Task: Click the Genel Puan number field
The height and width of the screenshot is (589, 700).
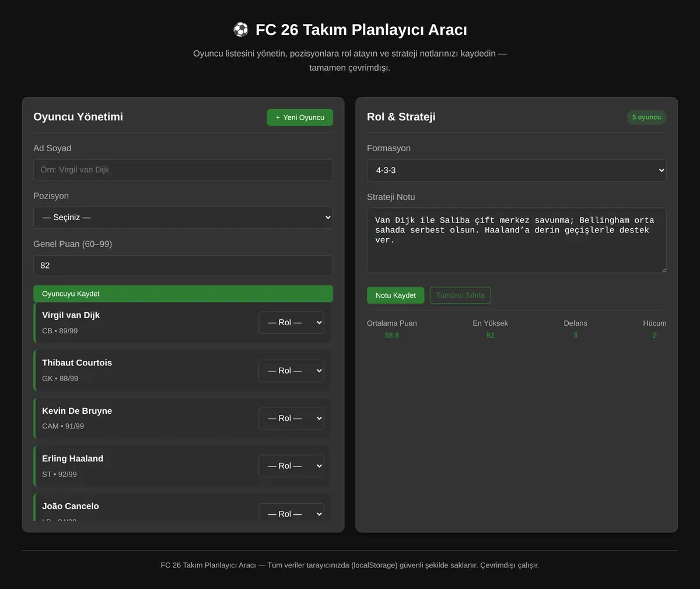Action: (x=183, y=266)
